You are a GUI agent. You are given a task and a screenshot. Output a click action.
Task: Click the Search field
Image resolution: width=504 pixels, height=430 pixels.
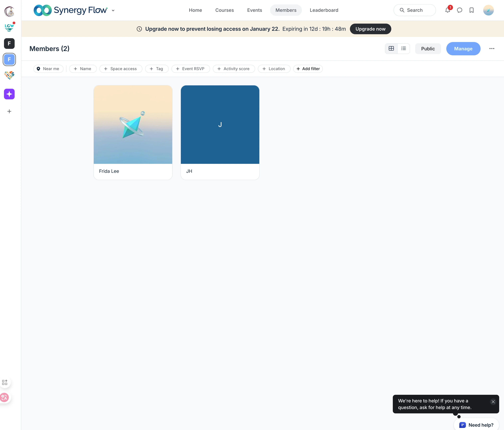414,10
